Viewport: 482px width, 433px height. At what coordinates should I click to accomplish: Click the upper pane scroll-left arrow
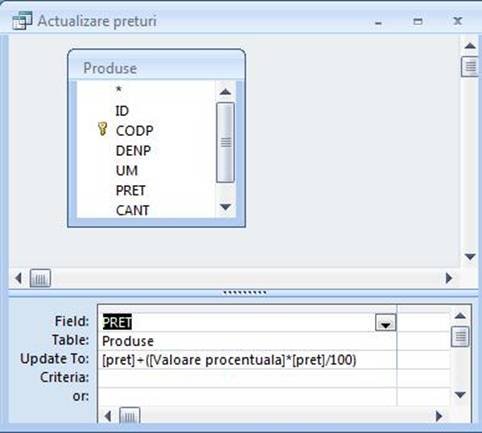[18, 278]
